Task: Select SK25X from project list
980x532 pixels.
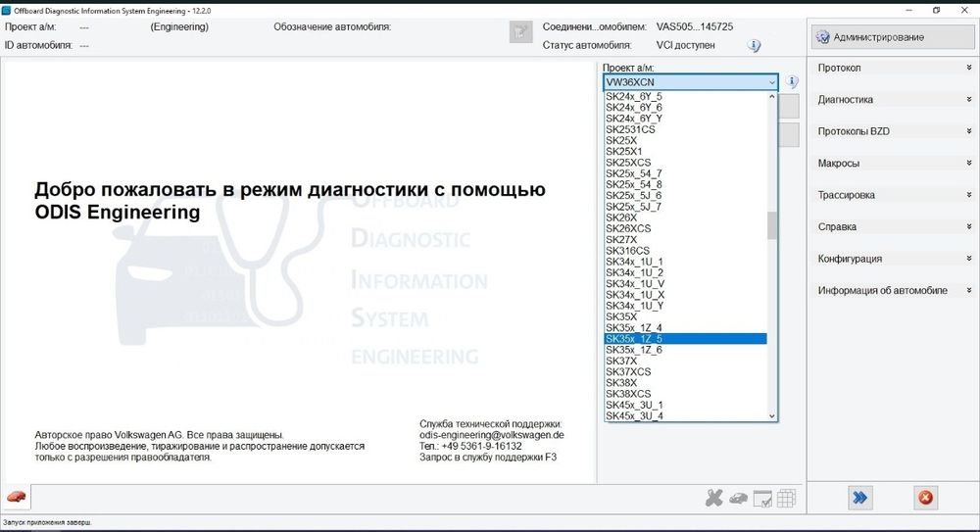Action: pos(685,141)
